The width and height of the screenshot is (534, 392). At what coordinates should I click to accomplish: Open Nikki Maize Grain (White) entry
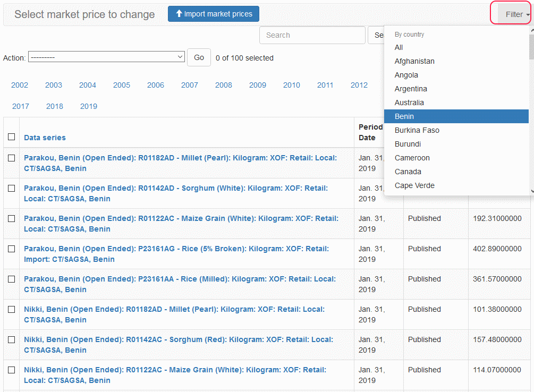point(175,375)
